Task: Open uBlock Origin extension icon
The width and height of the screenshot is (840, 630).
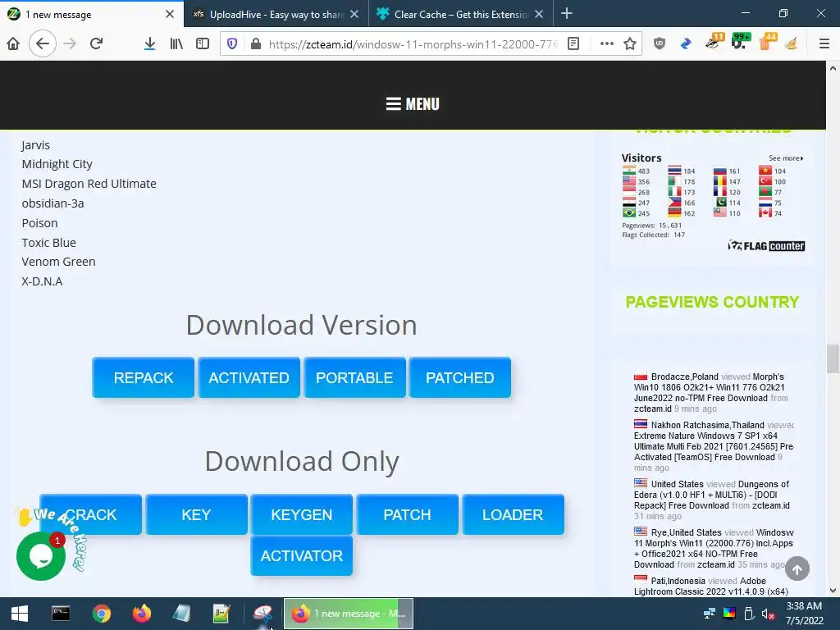Action: click(660, 44)
